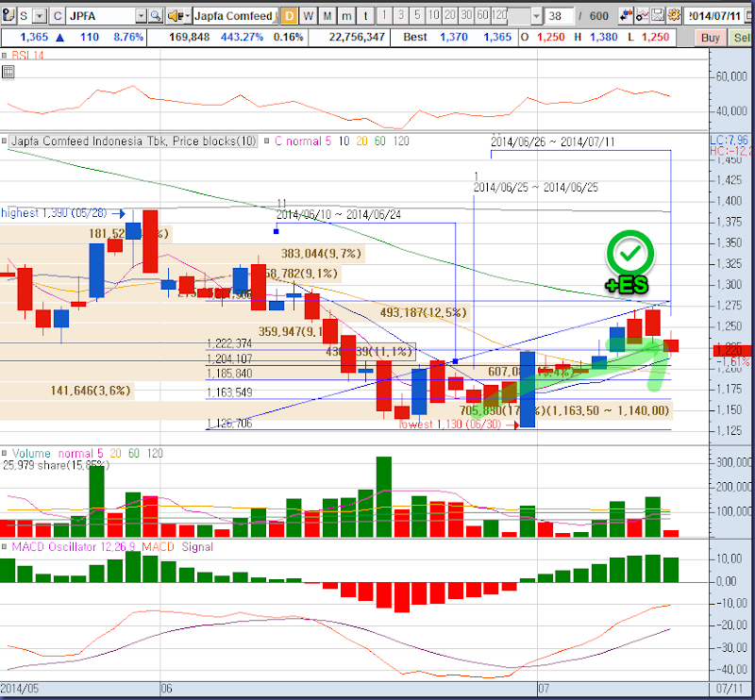Click the 383,044(9.7%) price block label

coord(321,254)
